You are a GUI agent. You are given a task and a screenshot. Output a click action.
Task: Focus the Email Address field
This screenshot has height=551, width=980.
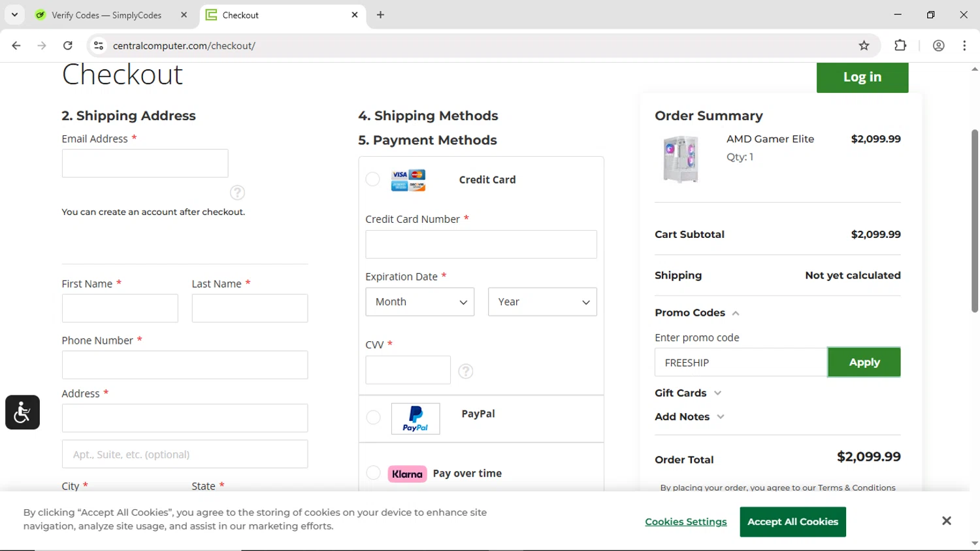click(x=145, y=163)
